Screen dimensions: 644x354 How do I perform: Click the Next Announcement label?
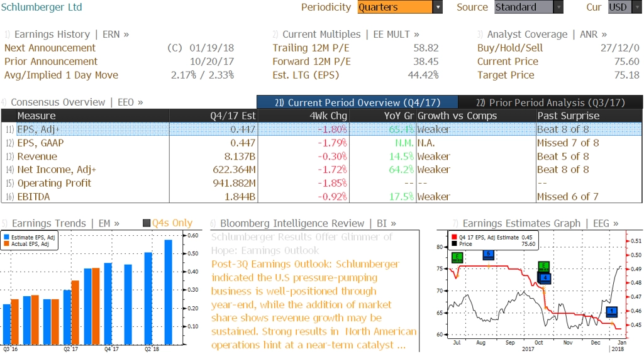tap(50, 48)
